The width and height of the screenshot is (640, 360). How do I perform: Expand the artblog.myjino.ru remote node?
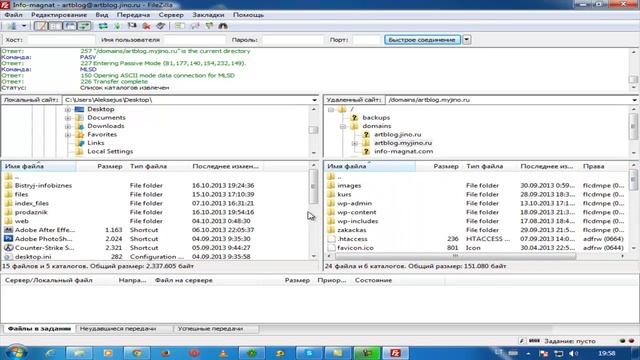click(354, 143)
